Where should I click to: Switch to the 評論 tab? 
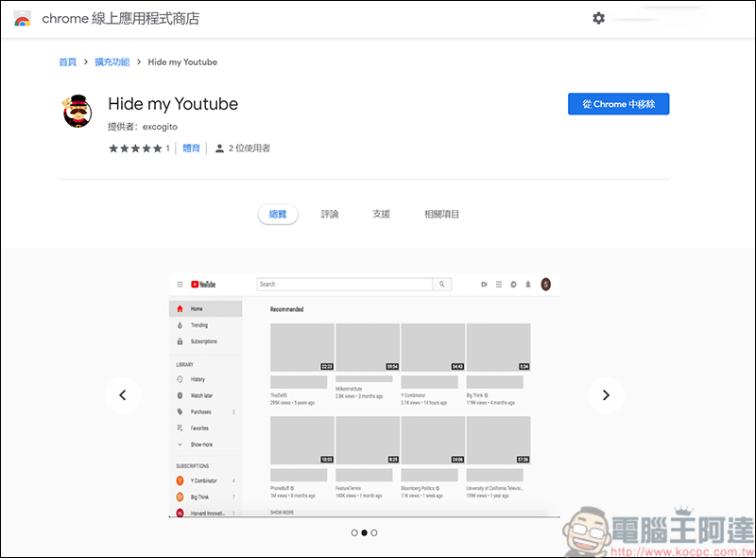(330, 214)
